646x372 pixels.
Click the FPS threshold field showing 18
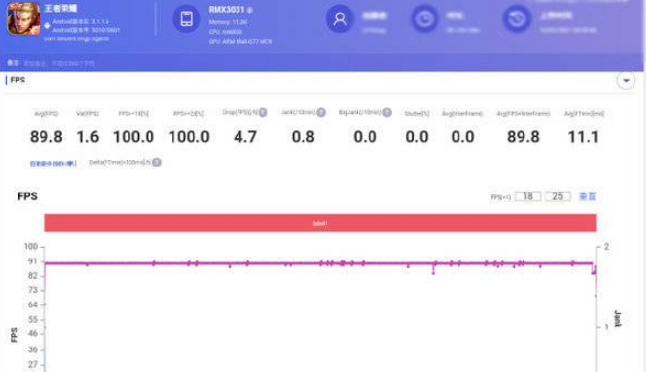coord(528,197)
